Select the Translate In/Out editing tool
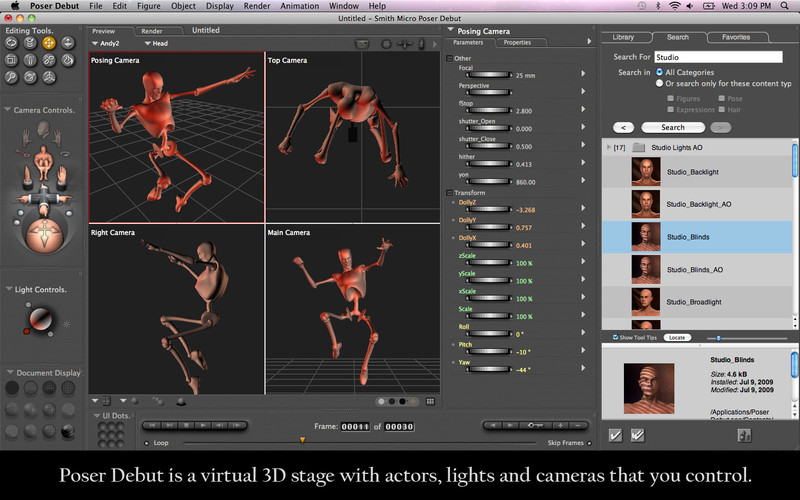The height and width of the screenshot is (500, 800). coord(67,43)
